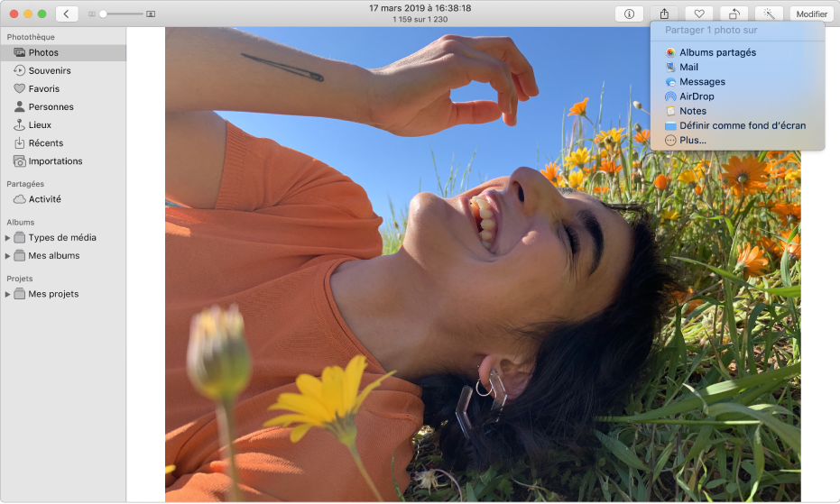Open Souvenirs in the sidebar
The height and width of the screenshot is (504, 840).
49,70
